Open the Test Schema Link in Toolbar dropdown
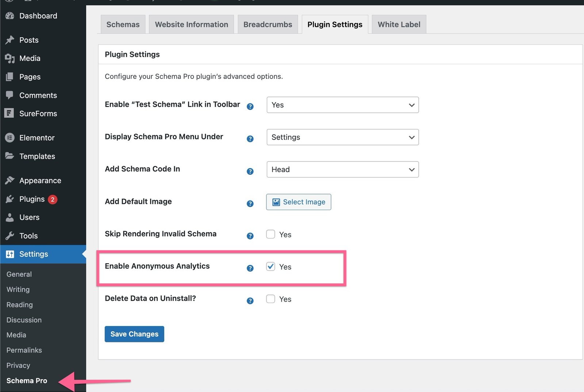Image resolution: width=584 pixels, height=392 pixels. coord(342,105)
